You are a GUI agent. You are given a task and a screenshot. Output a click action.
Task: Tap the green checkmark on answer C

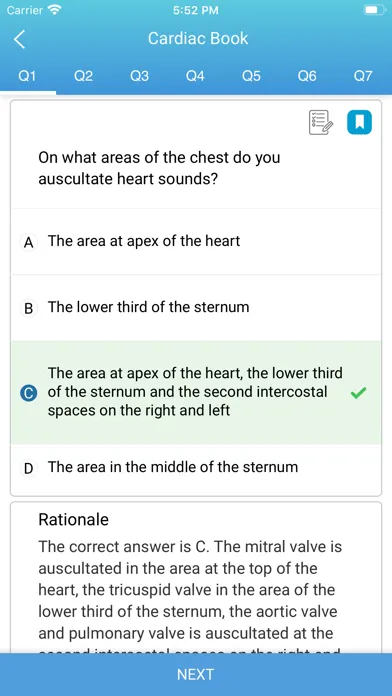(x=358, y=393)
